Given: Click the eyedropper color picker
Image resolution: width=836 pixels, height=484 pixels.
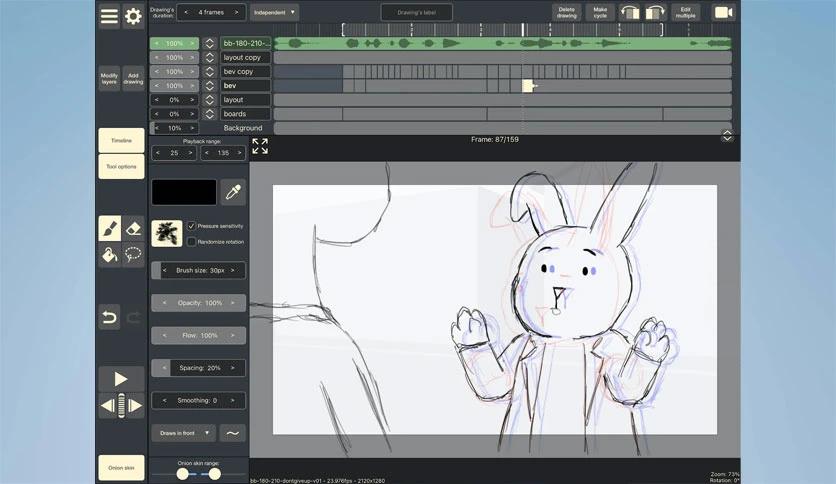Looking at the screenshot, I should click(x=233, y=193).
